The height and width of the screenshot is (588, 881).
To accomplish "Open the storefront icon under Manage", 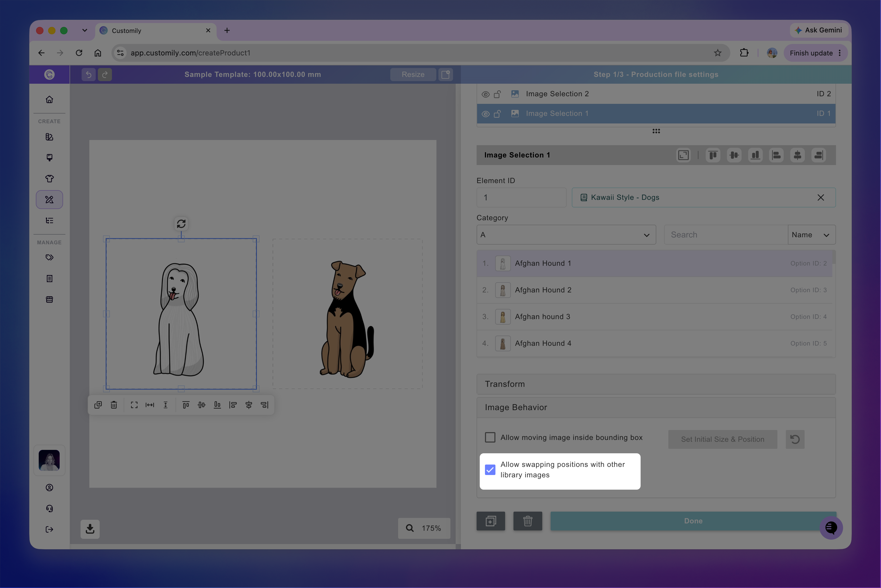I will coord(49,300).
